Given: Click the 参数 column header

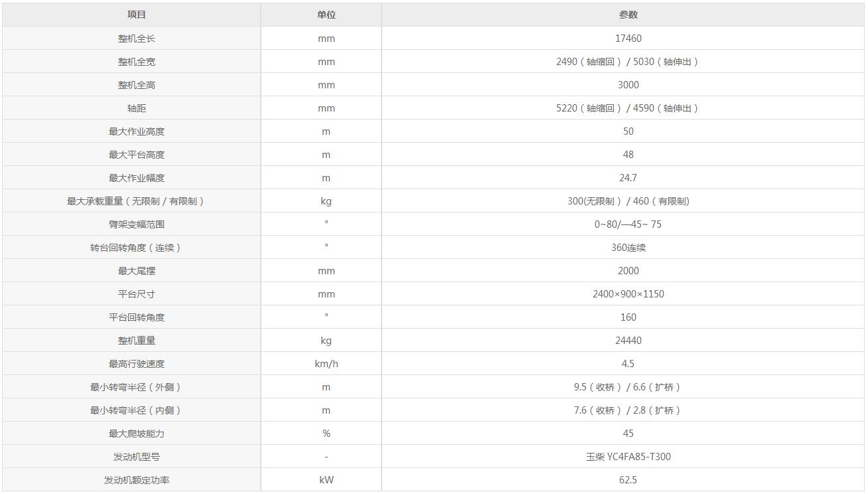Looking at the screenshot, I should coord(628,15).
